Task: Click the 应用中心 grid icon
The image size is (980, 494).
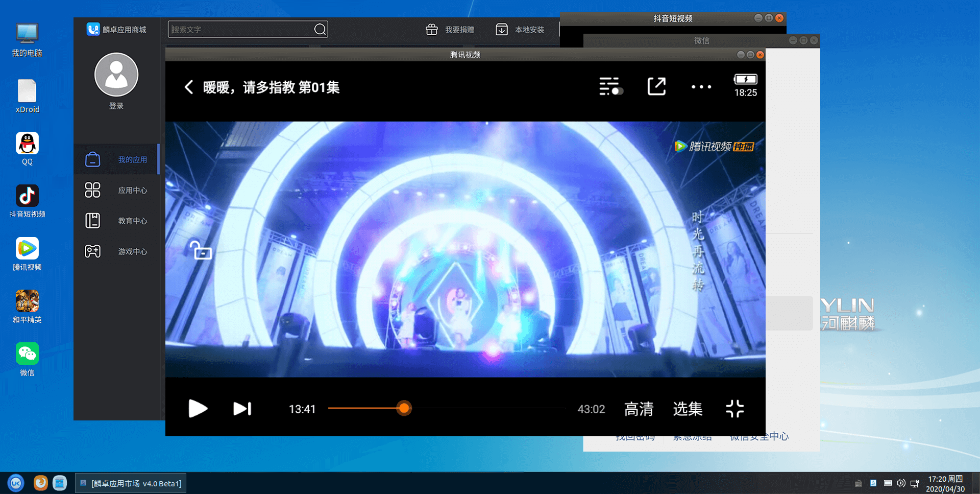Action: 92,190
